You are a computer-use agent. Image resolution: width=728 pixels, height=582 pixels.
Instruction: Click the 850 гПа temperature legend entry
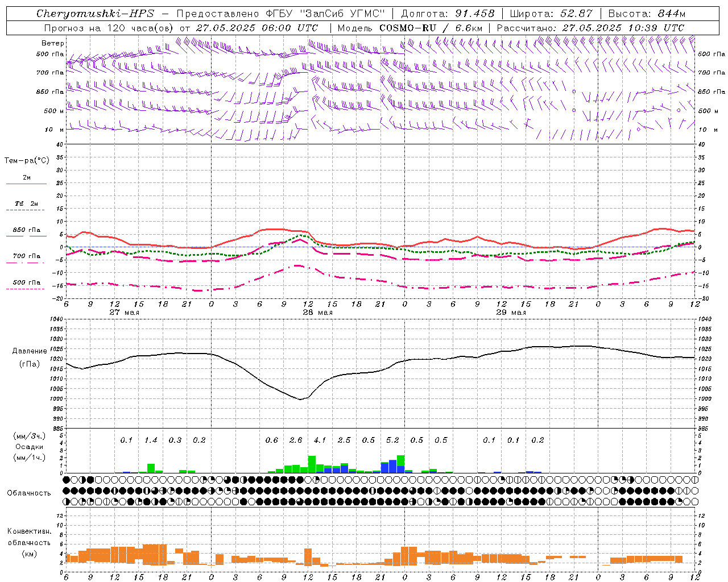(27, 230)
